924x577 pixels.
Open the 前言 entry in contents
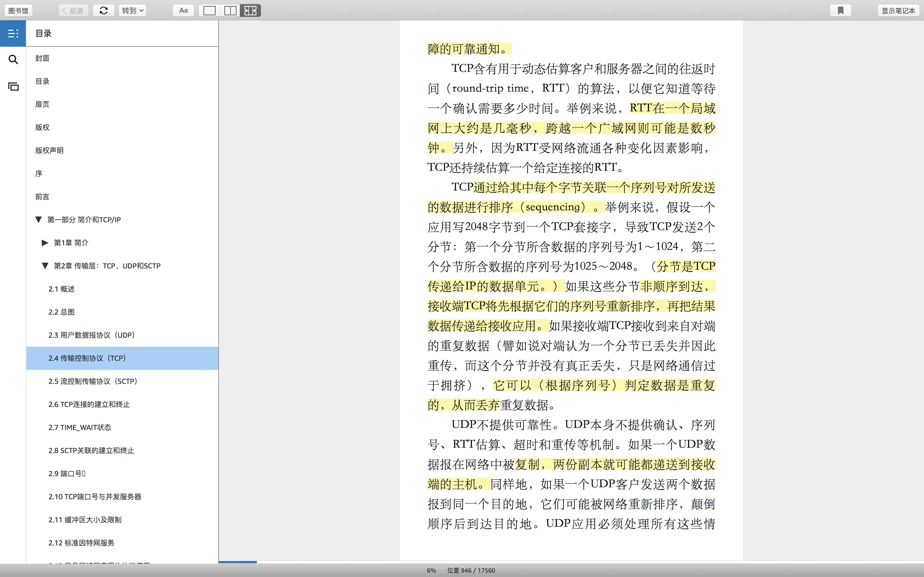42,197
